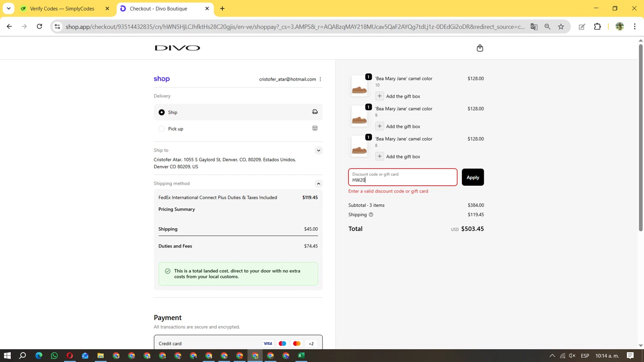Open File Explorer from taskbar
Image resolution: width=644 pixels, height=362 pixels.
click(100, 356)
